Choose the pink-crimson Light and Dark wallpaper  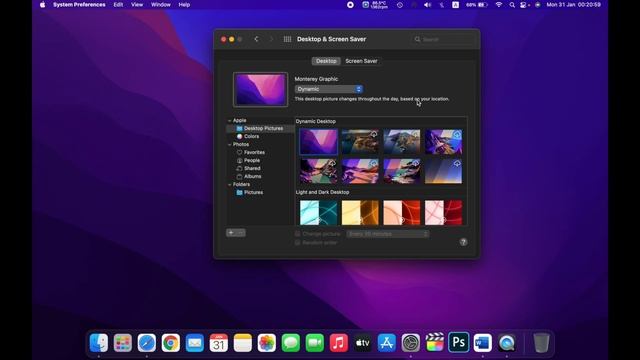pyautogui.click(x=443, y=212)
